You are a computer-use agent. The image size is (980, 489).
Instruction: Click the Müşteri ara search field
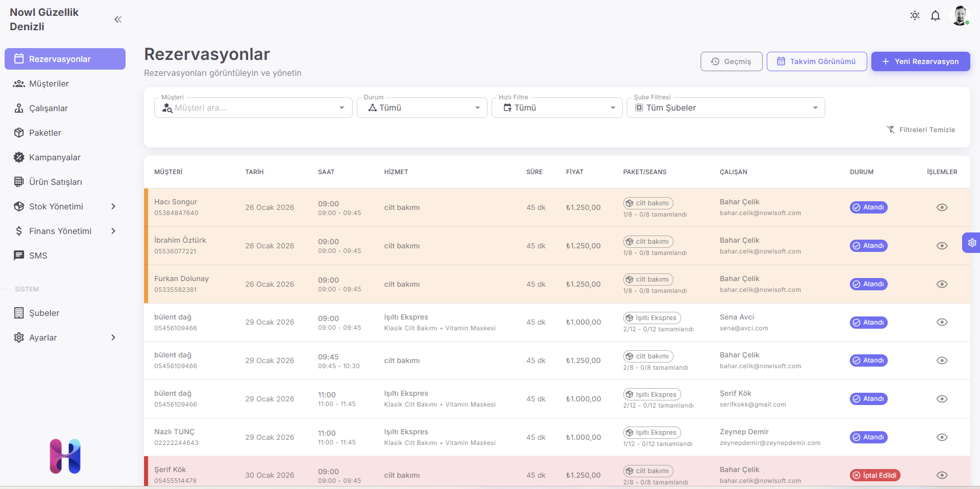tap(251, 108)
